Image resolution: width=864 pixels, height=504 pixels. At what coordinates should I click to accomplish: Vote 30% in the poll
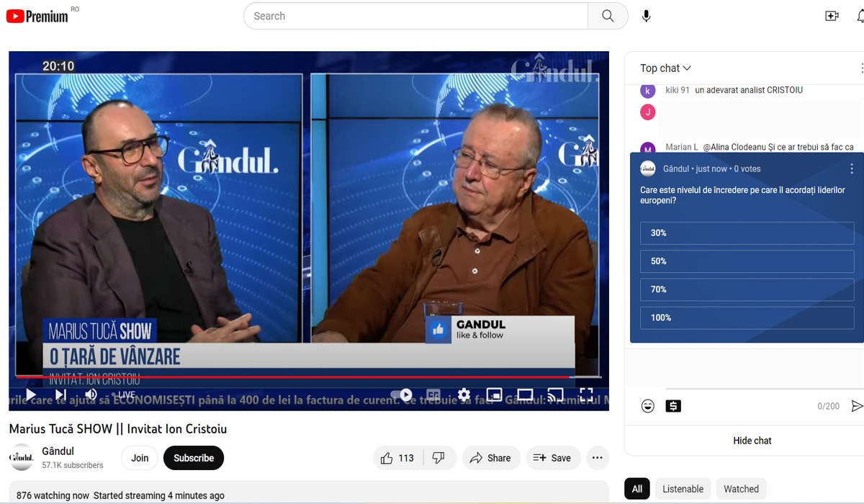(x=747, y=233)
